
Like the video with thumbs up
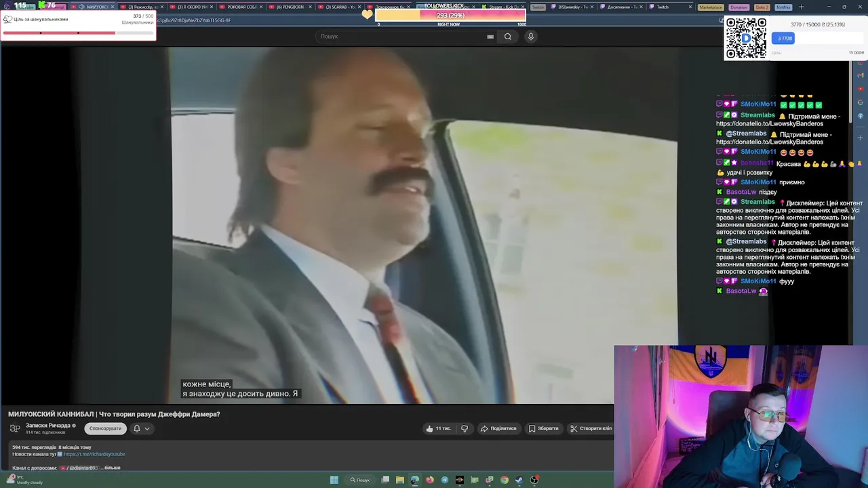click(438, 428)
